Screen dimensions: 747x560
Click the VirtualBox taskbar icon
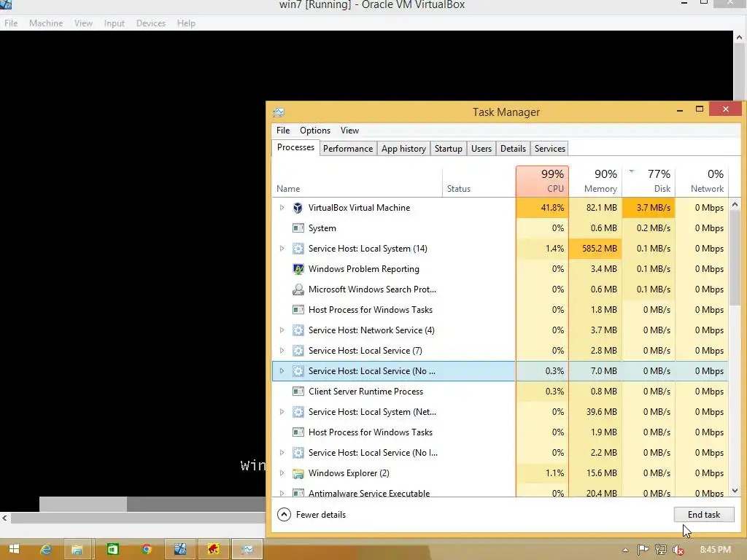coord(180,549)
